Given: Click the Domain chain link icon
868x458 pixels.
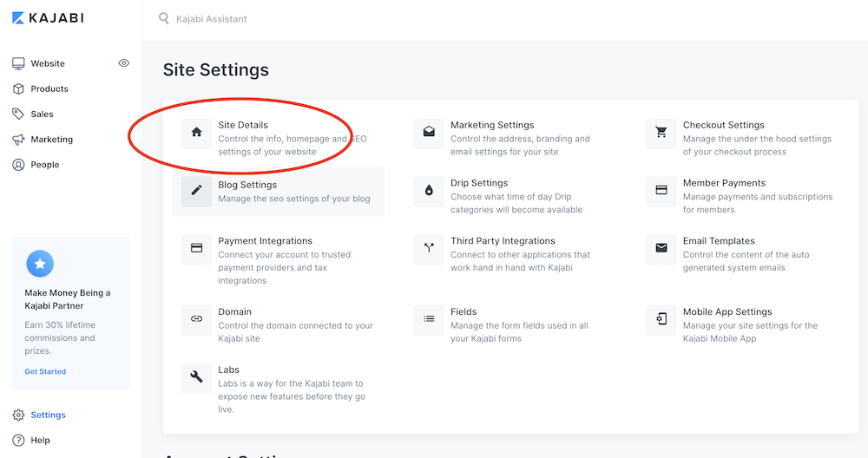Looking at the screenshot, I should (196, 319).
